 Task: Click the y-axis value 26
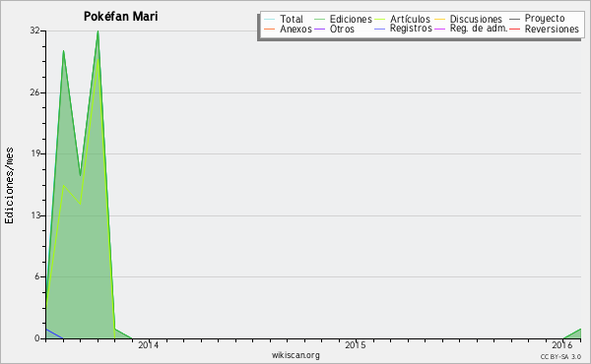[x=34, y=92]
